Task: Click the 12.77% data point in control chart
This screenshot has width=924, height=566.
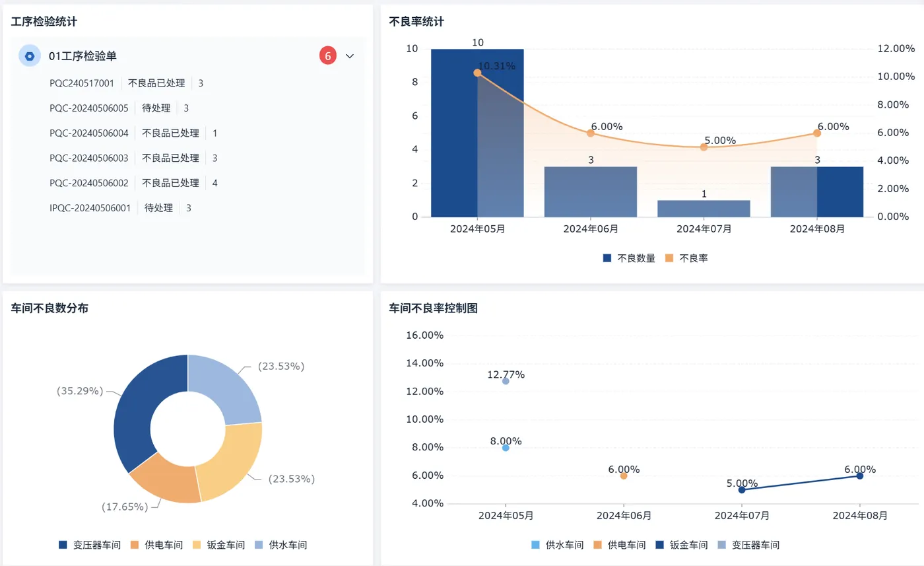Action: click(x=506, y=381)
